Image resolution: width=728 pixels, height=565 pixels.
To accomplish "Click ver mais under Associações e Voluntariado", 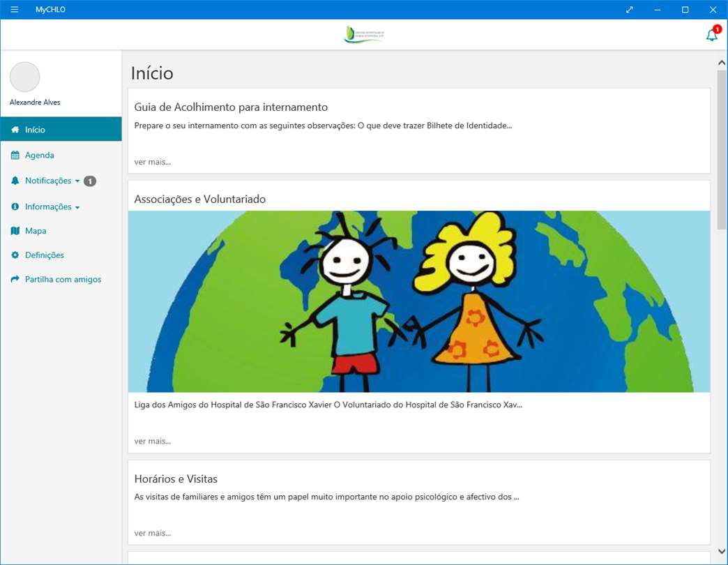I will [152, 441].
